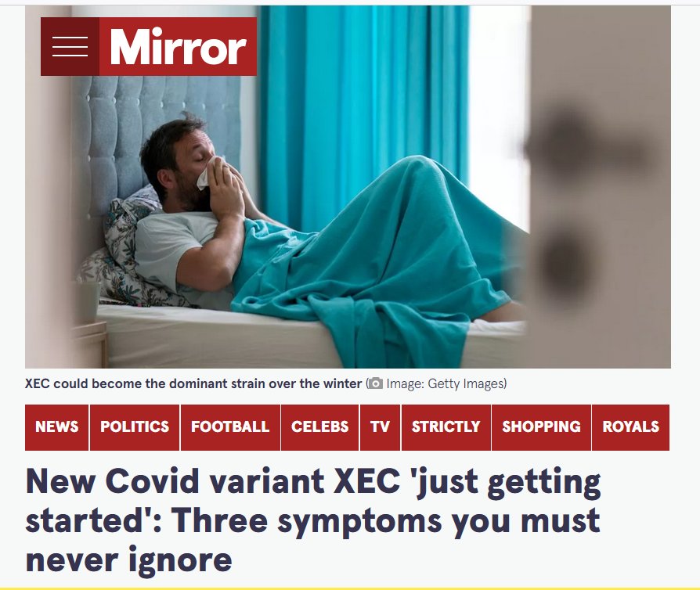Open the CELEBS section
The height and width of the screenshot is (590, 700).
click(319, 427)
